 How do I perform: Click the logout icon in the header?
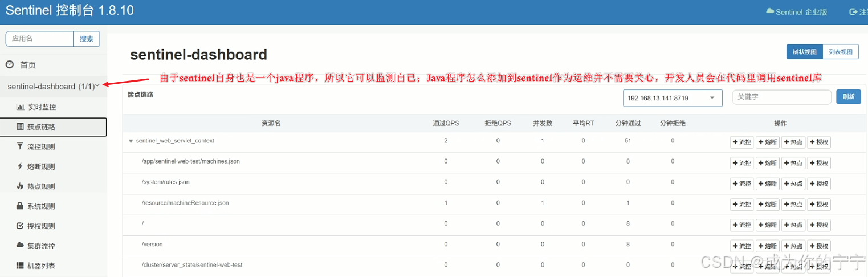click(853, 11)
